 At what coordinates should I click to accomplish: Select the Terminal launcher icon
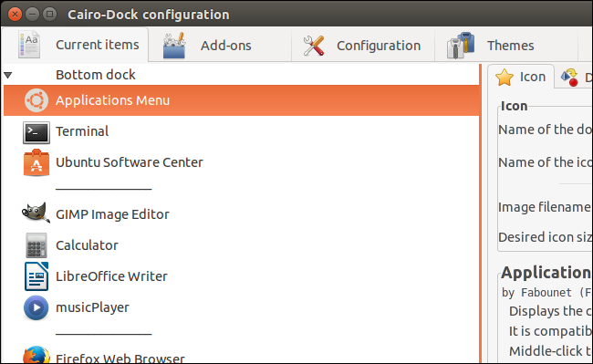coord(36,132)
